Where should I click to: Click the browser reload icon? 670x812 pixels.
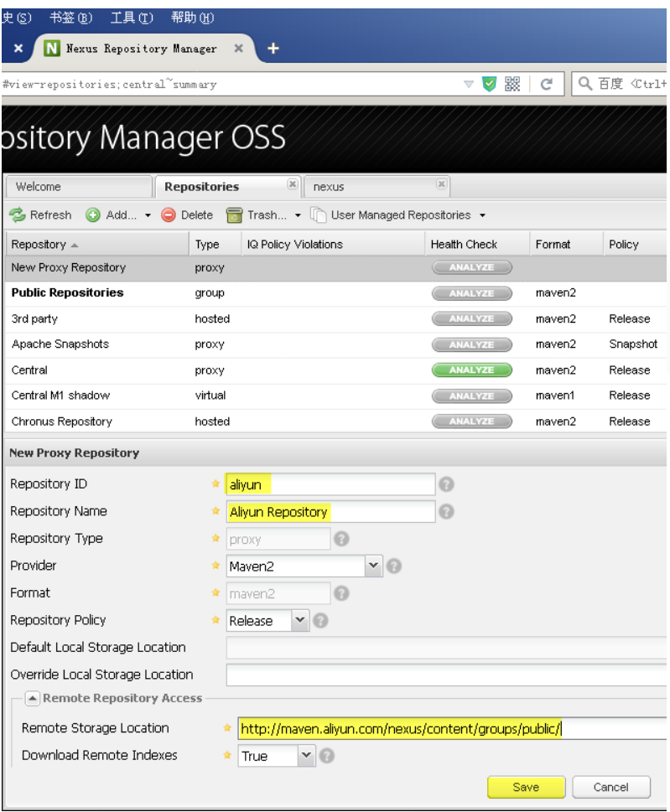[546, 84]
